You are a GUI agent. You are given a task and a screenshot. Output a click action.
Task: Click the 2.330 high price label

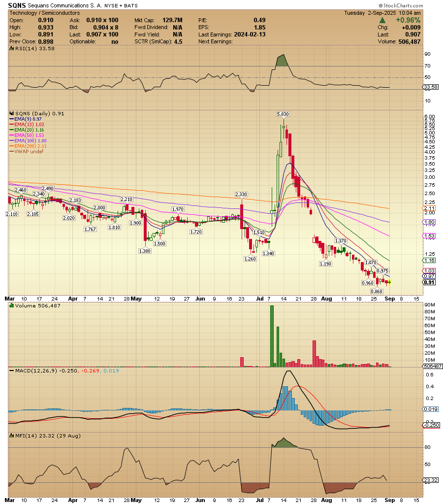[241, 195]
